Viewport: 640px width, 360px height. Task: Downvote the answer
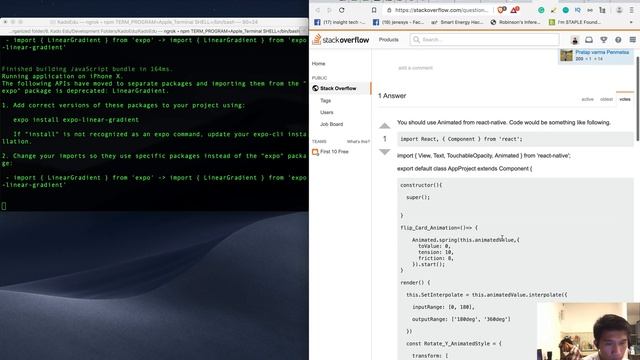384,152
